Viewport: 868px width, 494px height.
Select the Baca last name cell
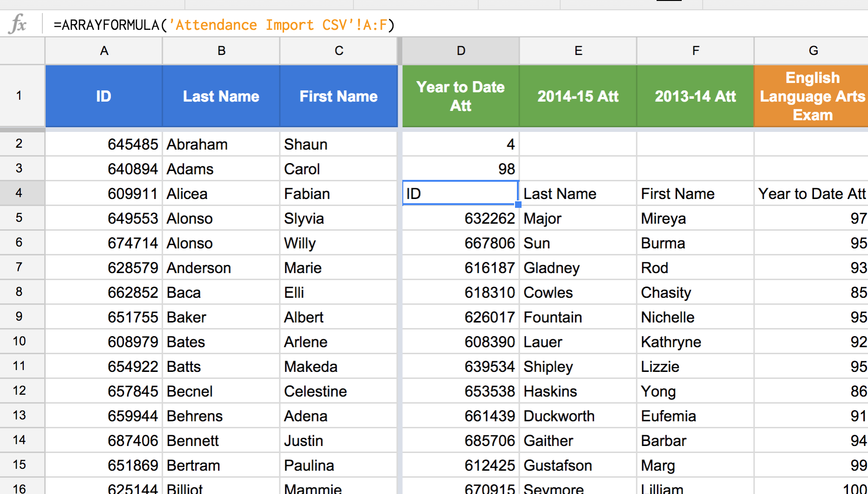(x=221, y=292)
